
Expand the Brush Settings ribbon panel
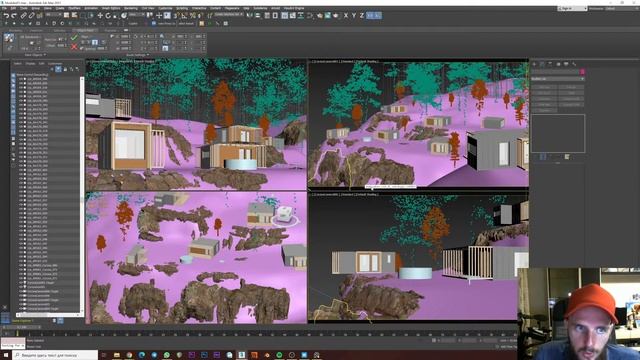(137, 55)
